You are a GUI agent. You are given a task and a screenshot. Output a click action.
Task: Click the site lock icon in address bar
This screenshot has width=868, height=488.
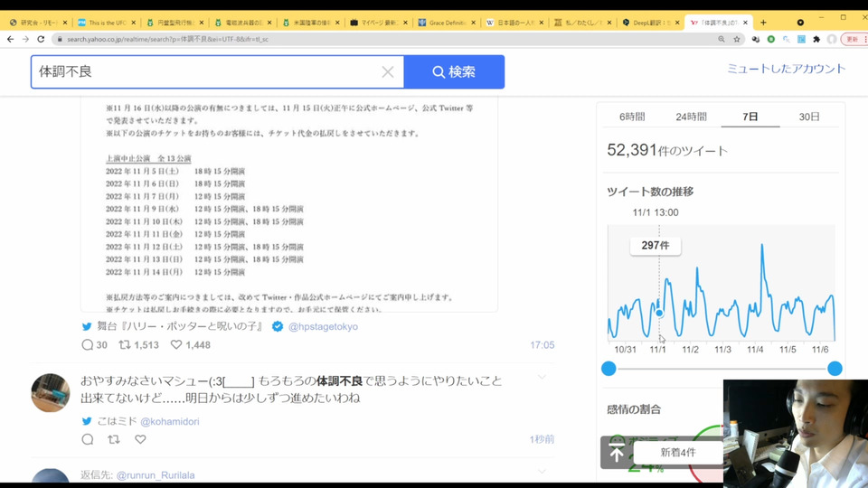pos(60,39)
